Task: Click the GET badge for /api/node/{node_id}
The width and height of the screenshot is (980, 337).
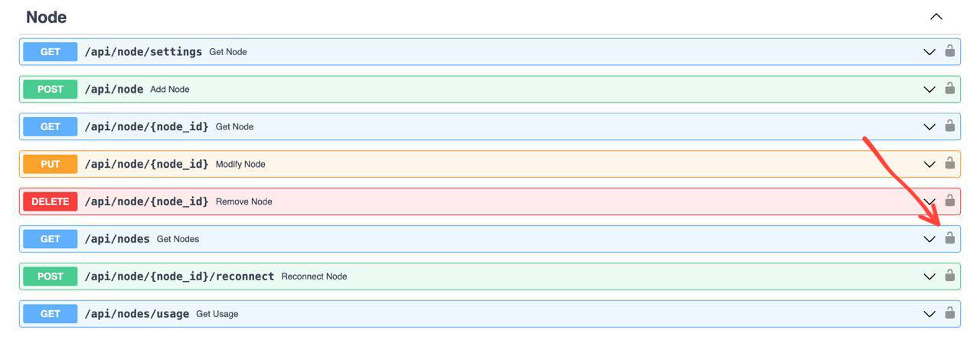Action: point(51,126)
